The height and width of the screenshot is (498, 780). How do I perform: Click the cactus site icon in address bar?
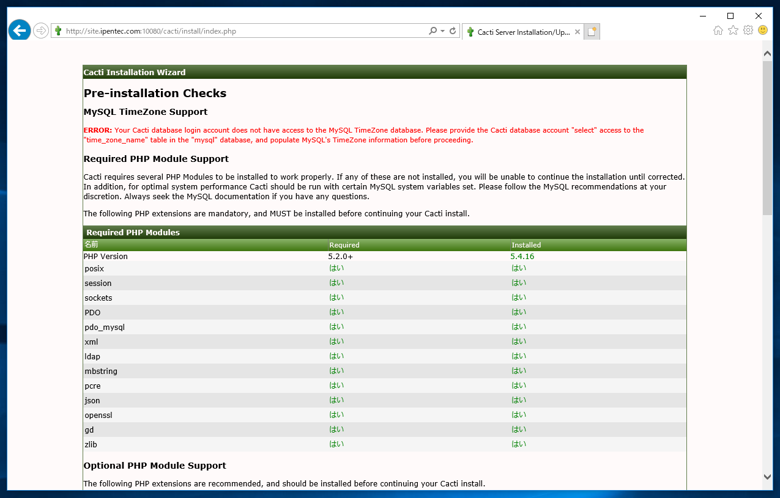[x=58, y=31]
